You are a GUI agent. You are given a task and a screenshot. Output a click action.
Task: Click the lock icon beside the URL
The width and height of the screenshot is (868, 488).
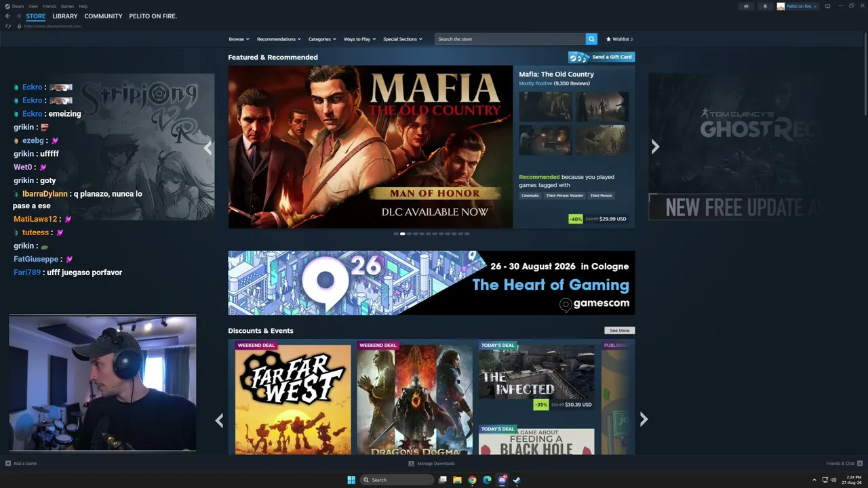(19, 26)
